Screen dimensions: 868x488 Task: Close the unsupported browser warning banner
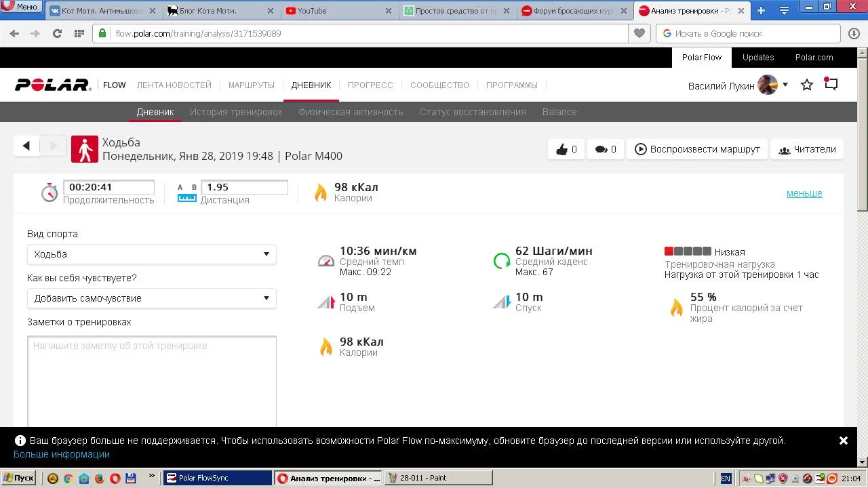pyautogui.click(x=843, y=441)
